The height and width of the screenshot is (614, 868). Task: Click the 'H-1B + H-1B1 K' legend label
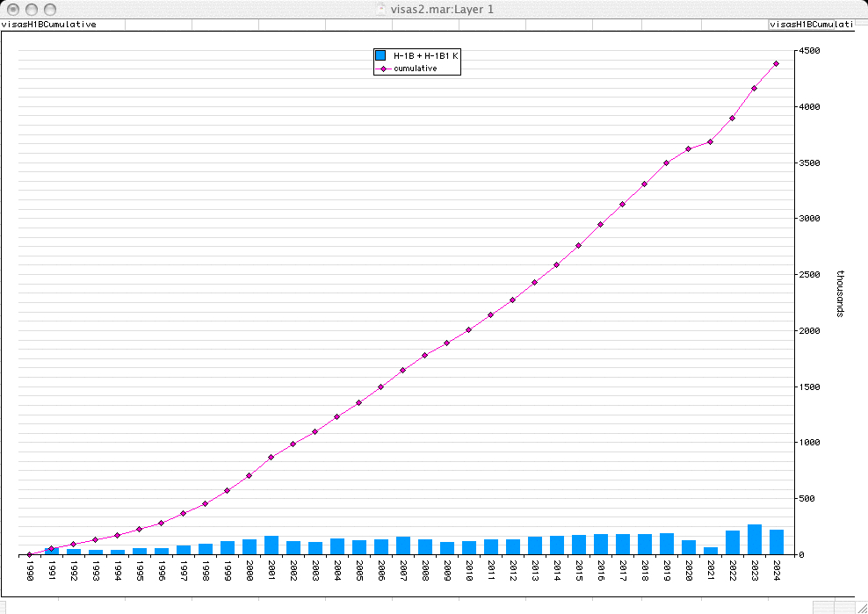pos(426,55)
